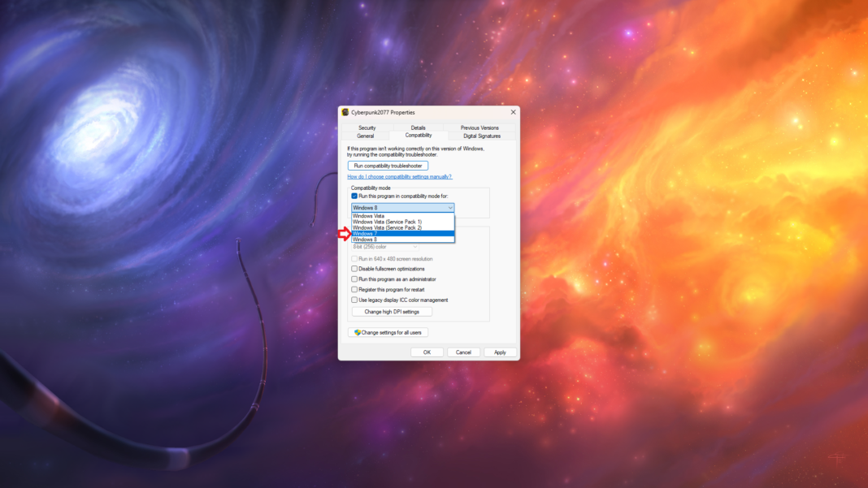Enable 'Register this program for restart'
The height and width of the screenshot is (488, 868).
(x=354, y=289)
